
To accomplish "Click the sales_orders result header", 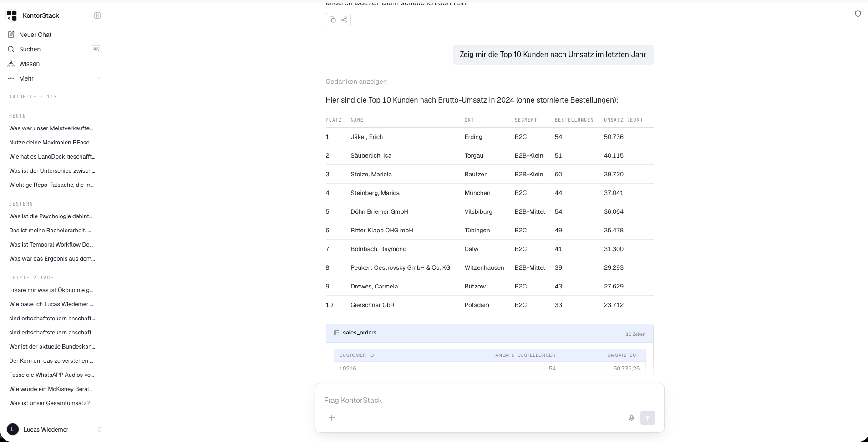I will [489, 333].
